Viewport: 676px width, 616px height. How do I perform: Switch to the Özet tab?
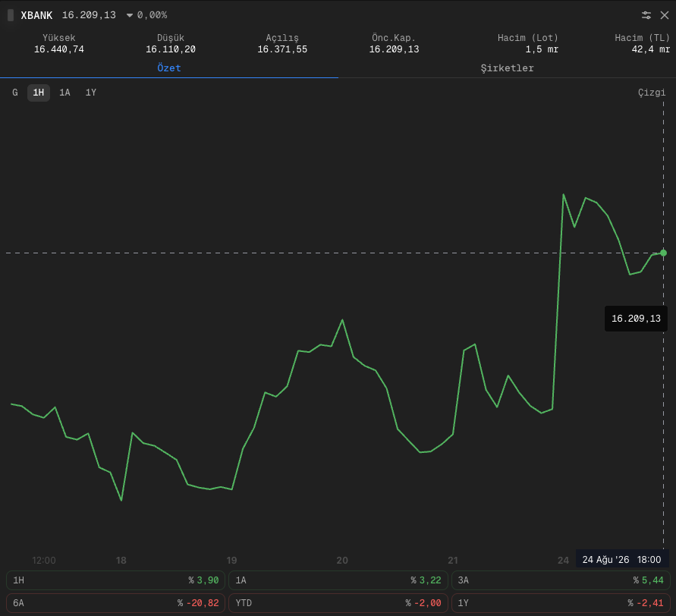pos(169,68)
